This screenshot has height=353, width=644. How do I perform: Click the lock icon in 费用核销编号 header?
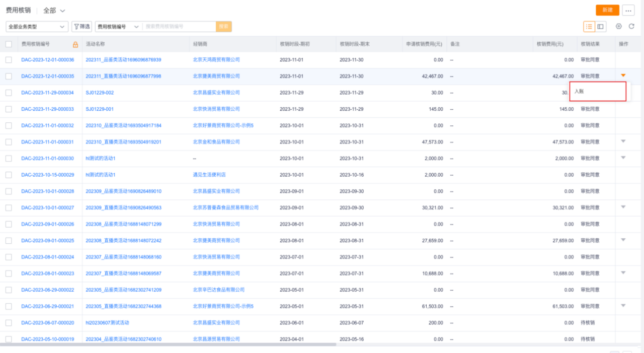click(75, 44)
